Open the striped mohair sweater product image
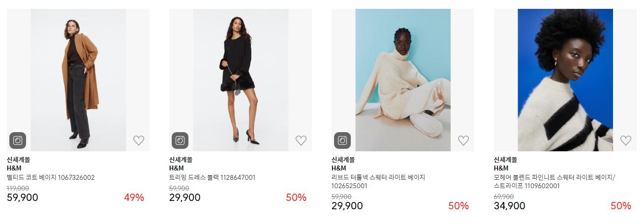This screenshot has width=644, height=224. click(x=565, y=80)
